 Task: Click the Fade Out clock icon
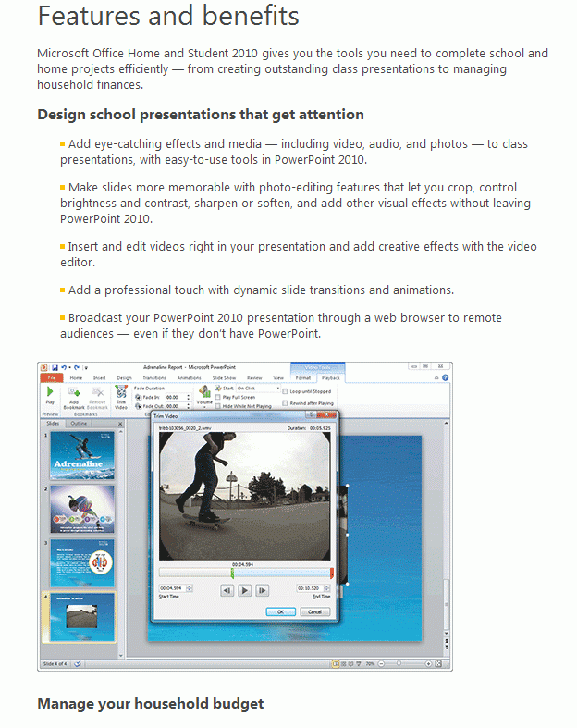point(139,406)
